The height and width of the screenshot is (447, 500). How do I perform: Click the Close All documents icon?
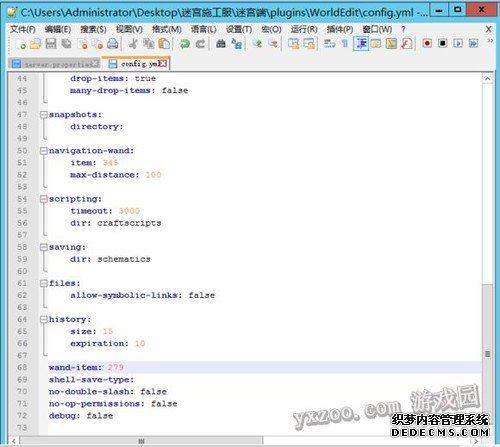[x=98, y=44]
